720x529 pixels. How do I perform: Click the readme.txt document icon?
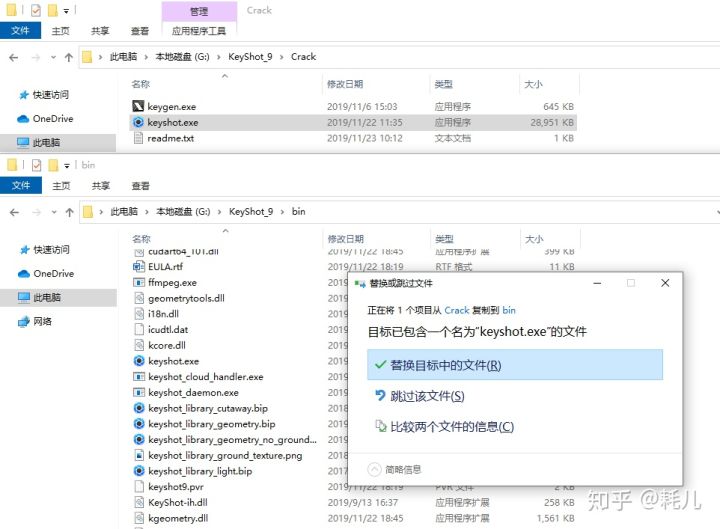tap(138, 138)
